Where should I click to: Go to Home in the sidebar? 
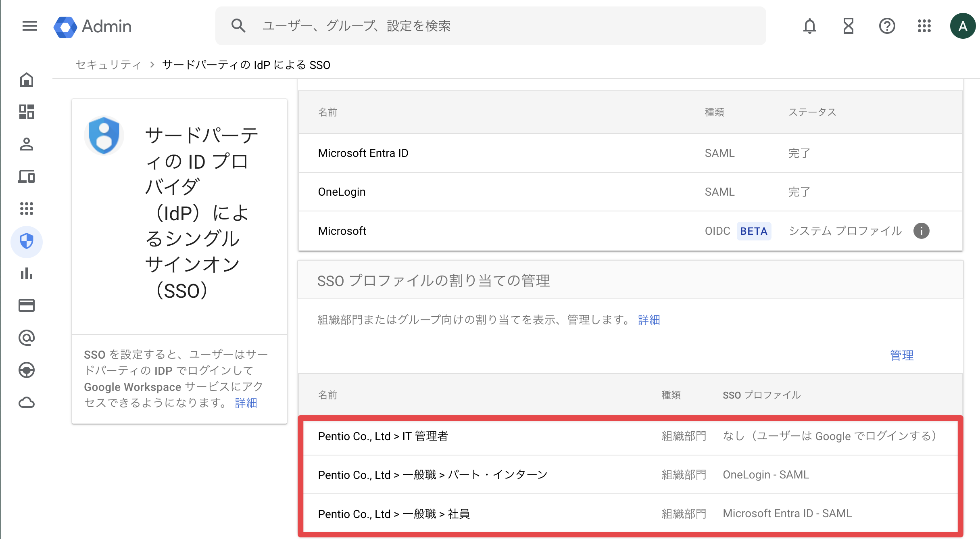27,79
